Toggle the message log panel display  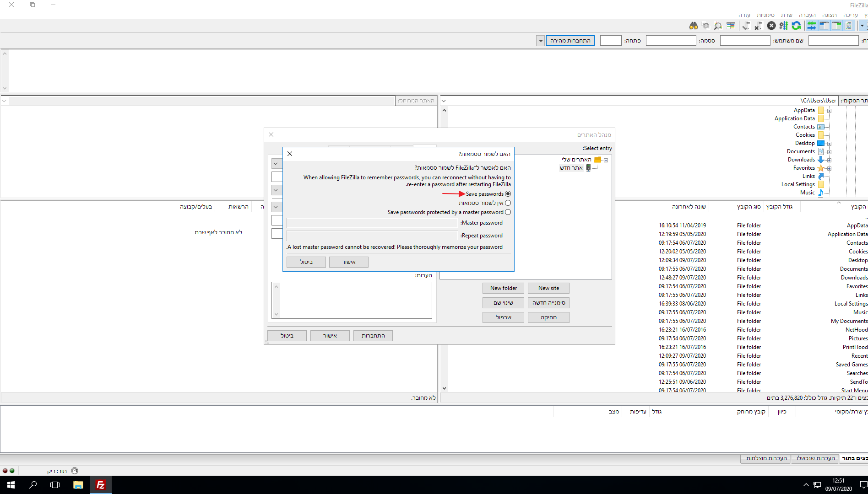pyautogui.click(x=849, y=26)
